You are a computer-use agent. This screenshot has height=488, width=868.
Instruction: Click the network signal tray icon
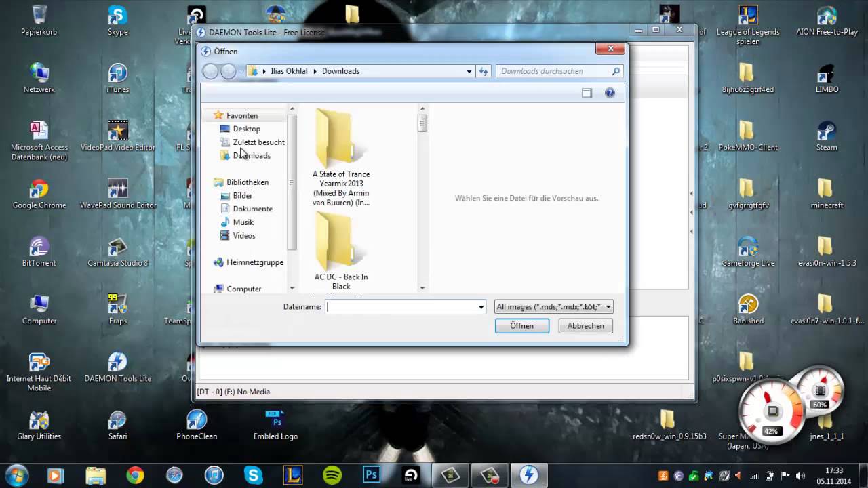point(754,476)
